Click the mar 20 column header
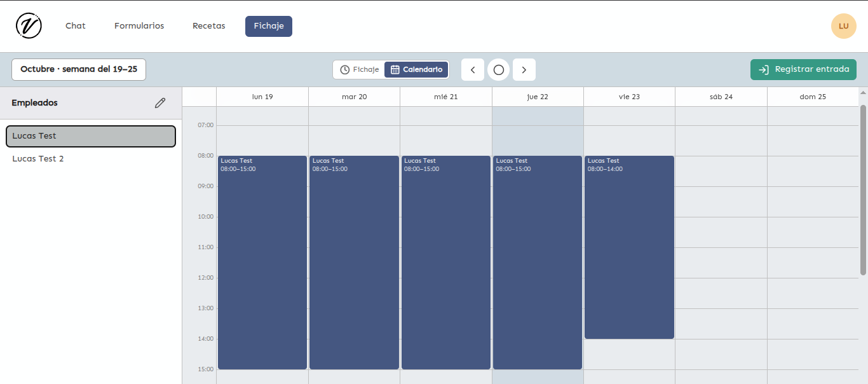Image resolution: width=868 pixels, height=384 pixels. point(354,97)
